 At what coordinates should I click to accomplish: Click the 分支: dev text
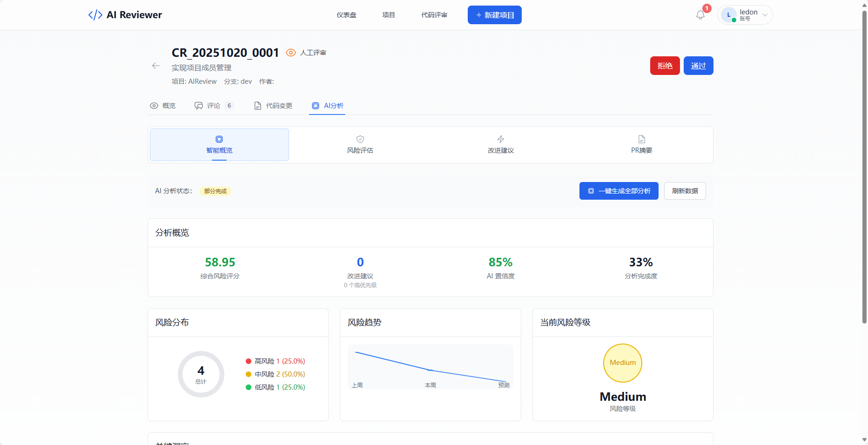(238, 81)
